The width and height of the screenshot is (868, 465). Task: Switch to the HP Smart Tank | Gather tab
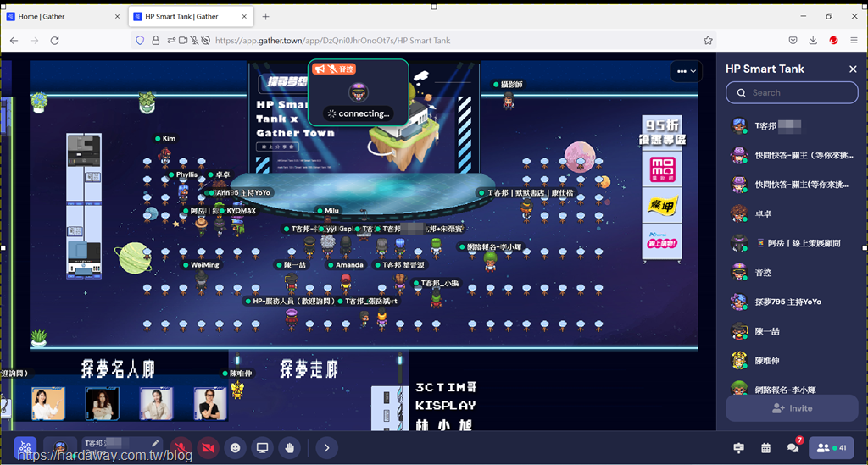pyautogui.click(x=191, y=17)
